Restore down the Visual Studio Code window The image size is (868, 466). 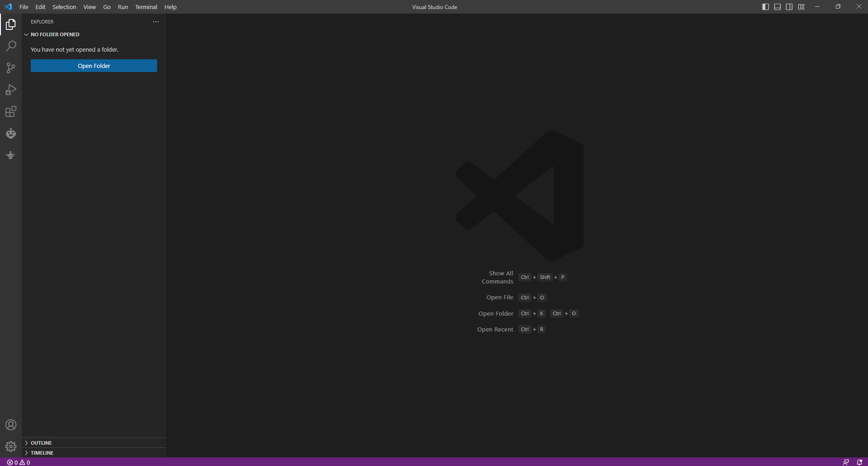[838, 7]
